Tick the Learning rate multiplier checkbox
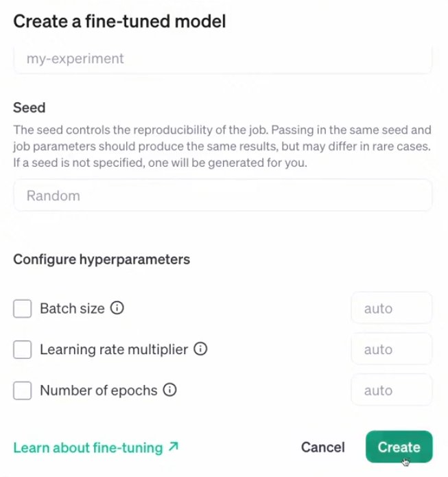 point(22,349)
